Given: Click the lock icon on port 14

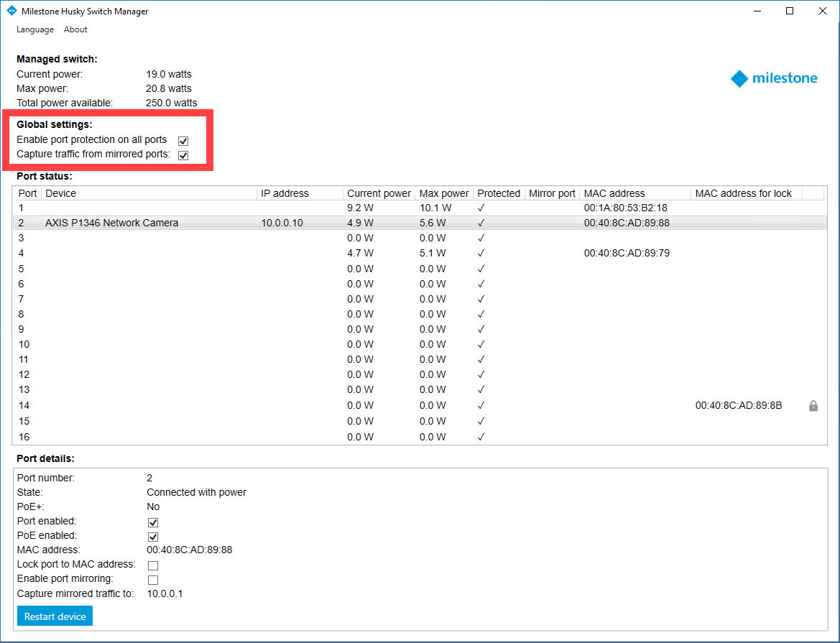Looking at the screenshot, I should (813, 406).
